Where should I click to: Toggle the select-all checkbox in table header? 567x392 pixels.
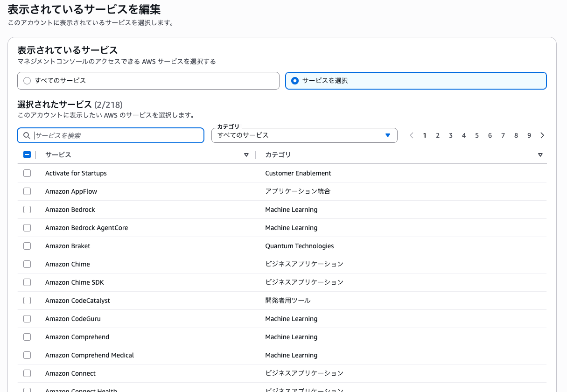pos(27,154)
